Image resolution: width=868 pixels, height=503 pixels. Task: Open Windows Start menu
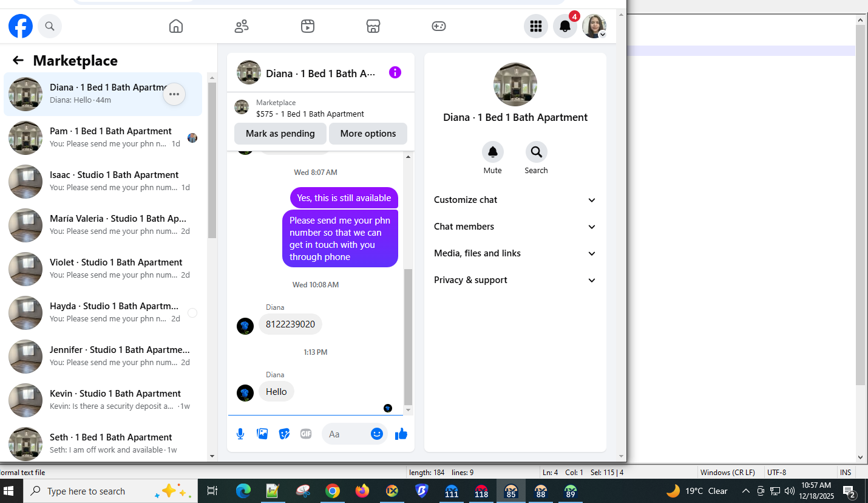point(8,491)
